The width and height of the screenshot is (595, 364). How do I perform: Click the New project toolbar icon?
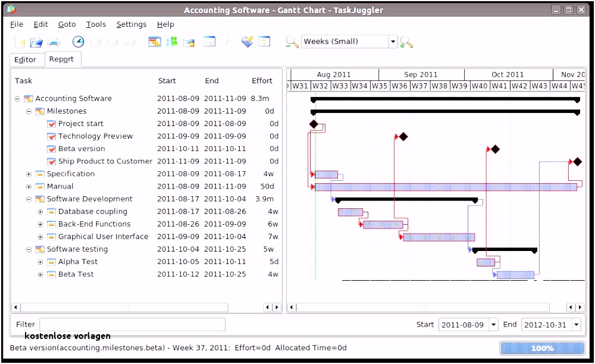pyautogui.click(x=21, y=42)
